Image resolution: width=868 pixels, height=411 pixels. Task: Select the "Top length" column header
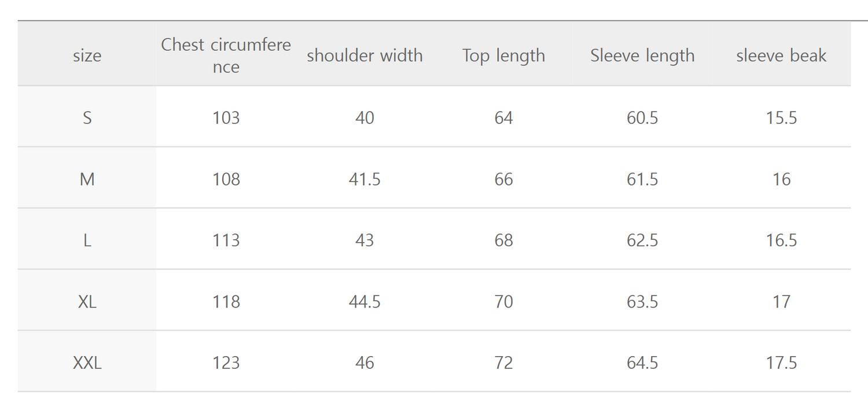click(x=503, y=55)
